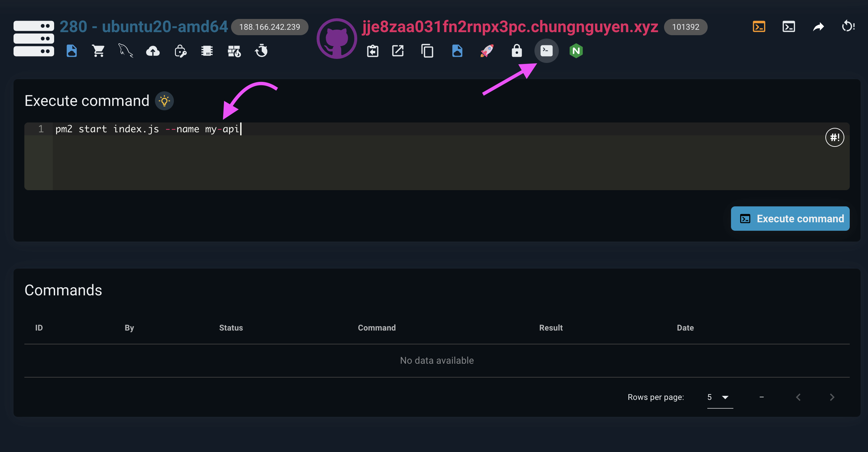Viewport: 868px width, 452px height.
Task: Open the Rows per page dropdown
Action: click(720, 397)
